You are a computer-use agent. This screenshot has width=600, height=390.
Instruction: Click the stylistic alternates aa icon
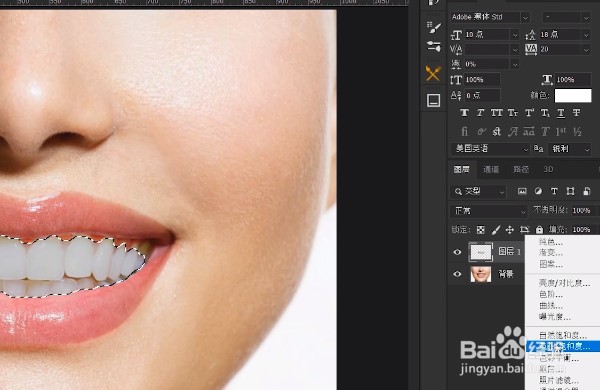(529, 131)
